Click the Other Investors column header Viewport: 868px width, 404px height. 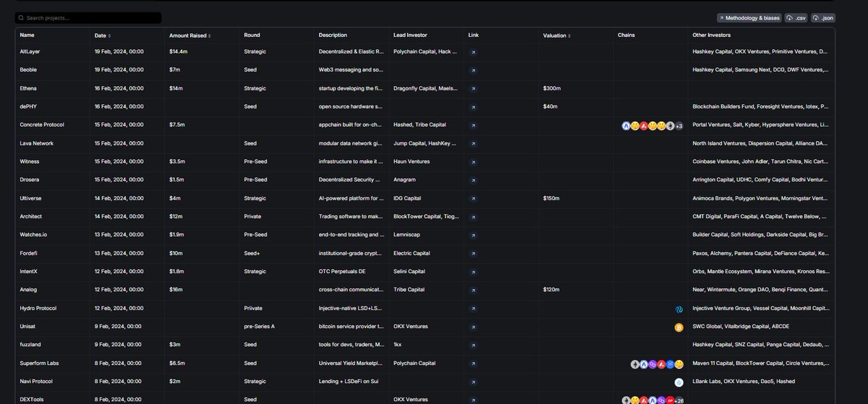pos(712,35)
